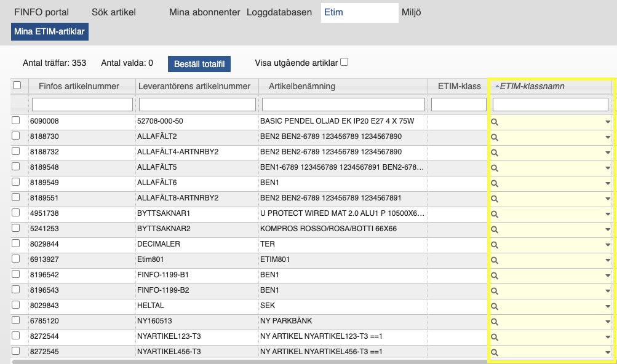617x364 pixels.
Task: Enable Visa utgående artiklar checkbox
Action: pos(344,62)
